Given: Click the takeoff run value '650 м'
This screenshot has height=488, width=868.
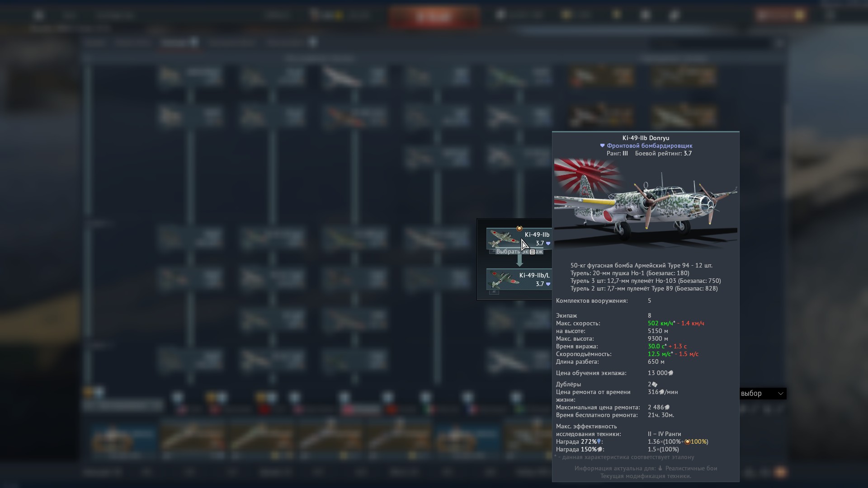Looking at the screenshot, I should click(x=656, y=361).
